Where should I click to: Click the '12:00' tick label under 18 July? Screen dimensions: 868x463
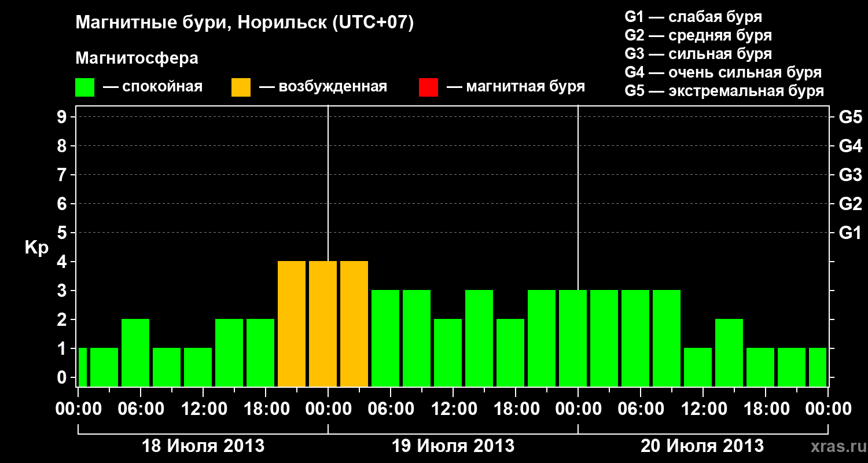pyautogui.click(x=203, y=409)
